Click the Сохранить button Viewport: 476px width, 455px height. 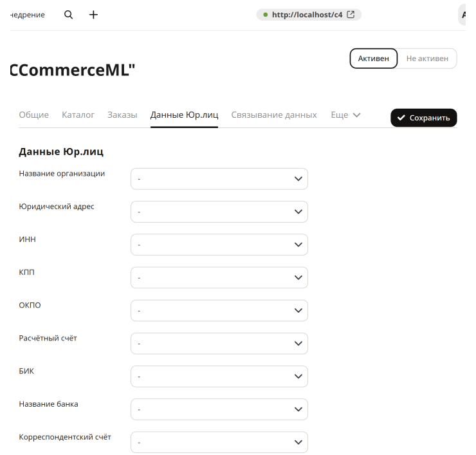423,118
